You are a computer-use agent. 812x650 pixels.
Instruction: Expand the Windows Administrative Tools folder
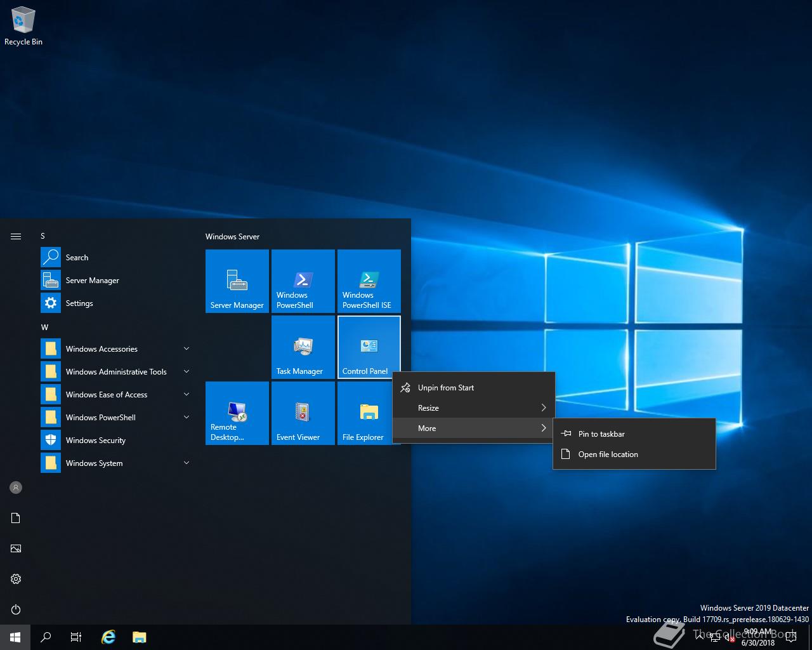pyautogui.click(x=115, y=371)
